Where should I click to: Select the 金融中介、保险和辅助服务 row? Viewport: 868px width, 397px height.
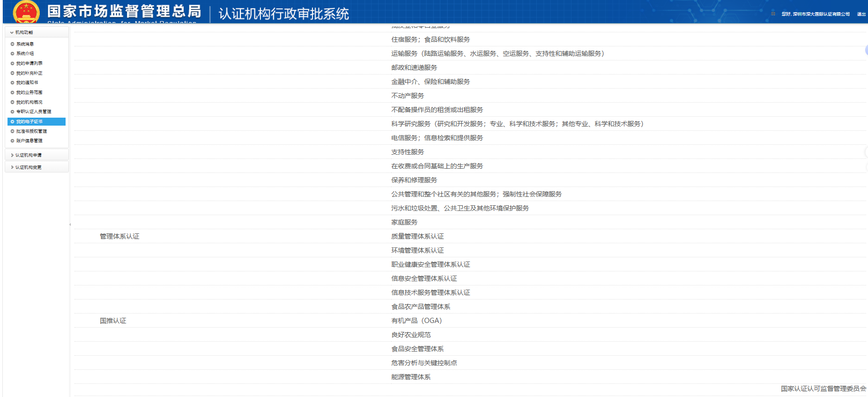click(x=470, y=82)
